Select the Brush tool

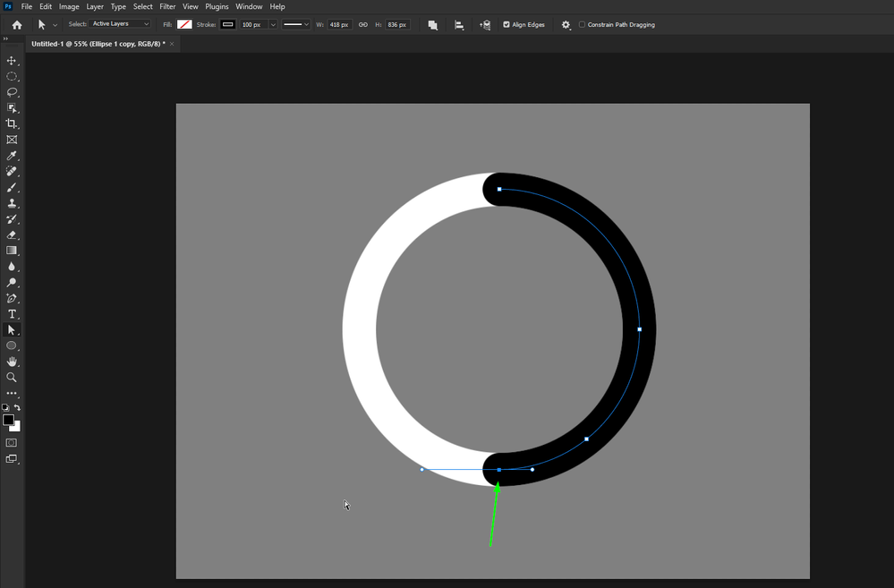12,187
